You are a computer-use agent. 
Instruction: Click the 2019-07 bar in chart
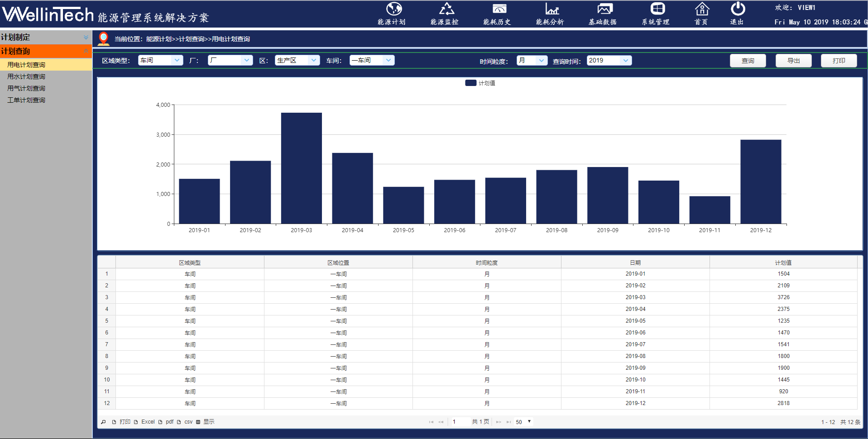(505, 201)
